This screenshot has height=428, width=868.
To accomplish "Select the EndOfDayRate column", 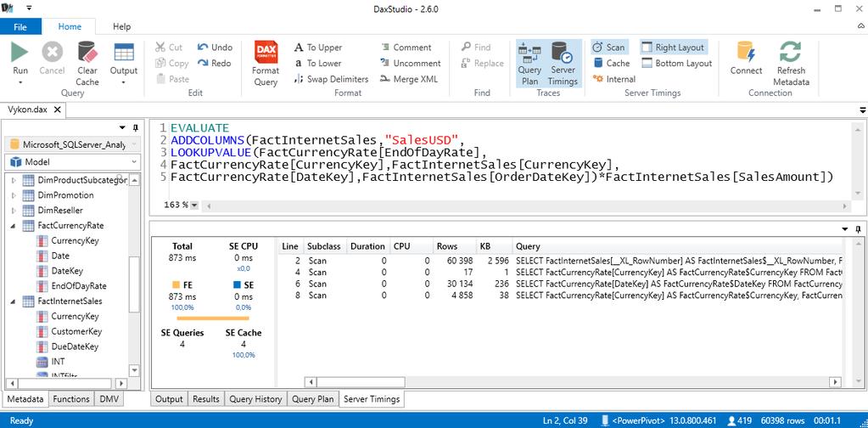I will pos(79,285).
